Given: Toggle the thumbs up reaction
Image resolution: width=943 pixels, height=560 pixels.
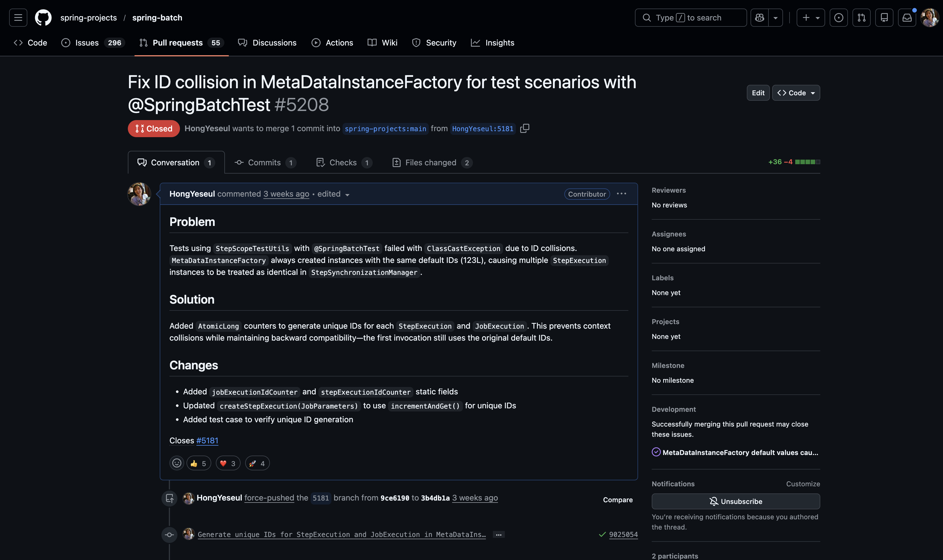Looking at the screenshot, I should [198, 463].
